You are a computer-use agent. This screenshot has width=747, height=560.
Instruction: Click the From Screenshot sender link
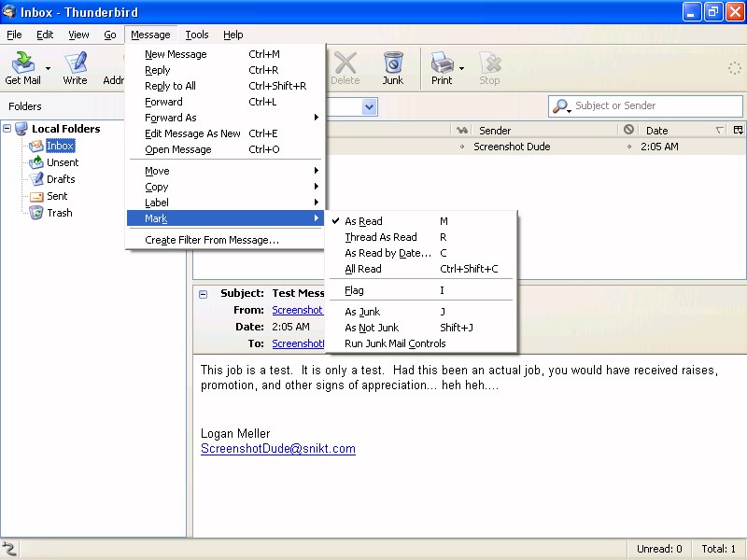[298, 310]
